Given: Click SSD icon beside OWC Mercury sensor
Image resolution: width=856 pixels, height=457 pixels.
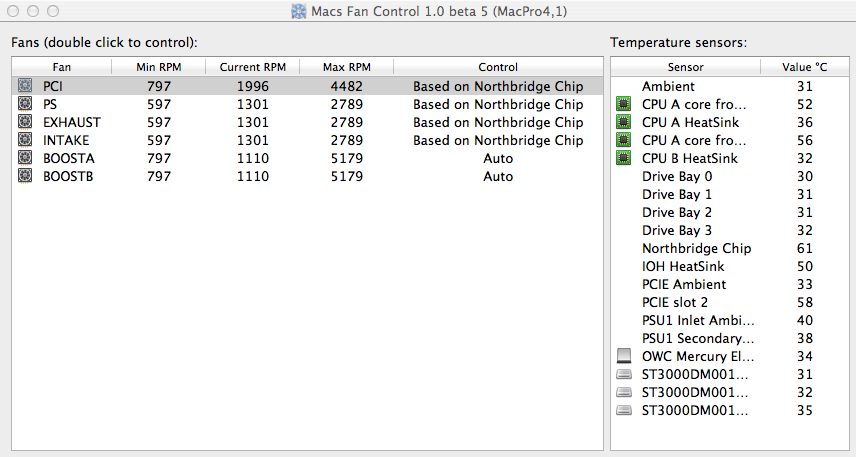Looking at the screenshot, I should pyautogui.click(x=623, y=356).
